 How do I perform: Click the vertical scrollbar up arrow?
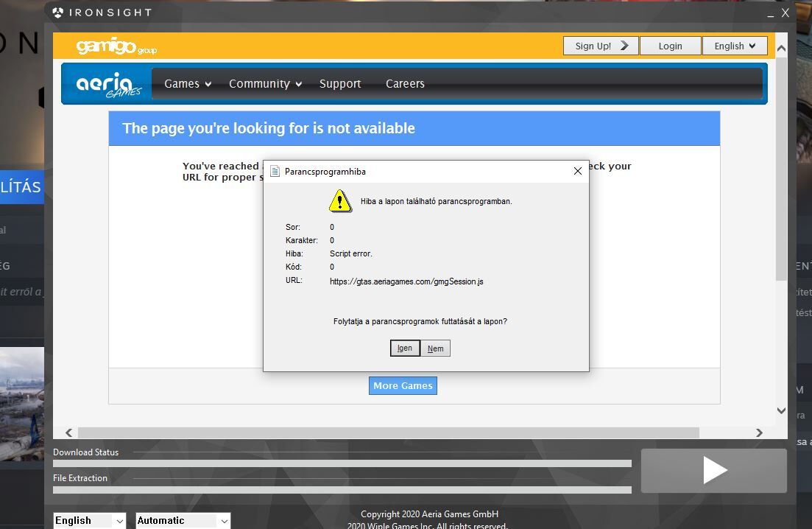click(781, 48)
